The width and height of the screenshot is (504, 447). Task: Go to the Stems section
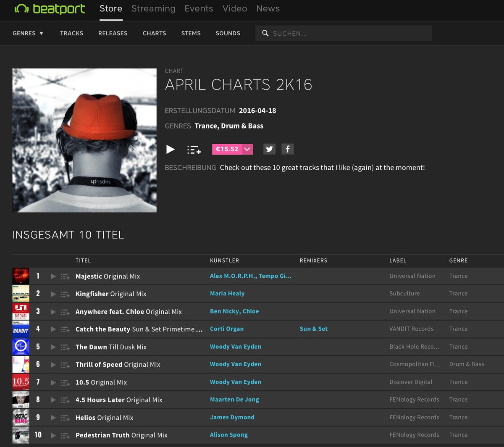click(191, 33)
